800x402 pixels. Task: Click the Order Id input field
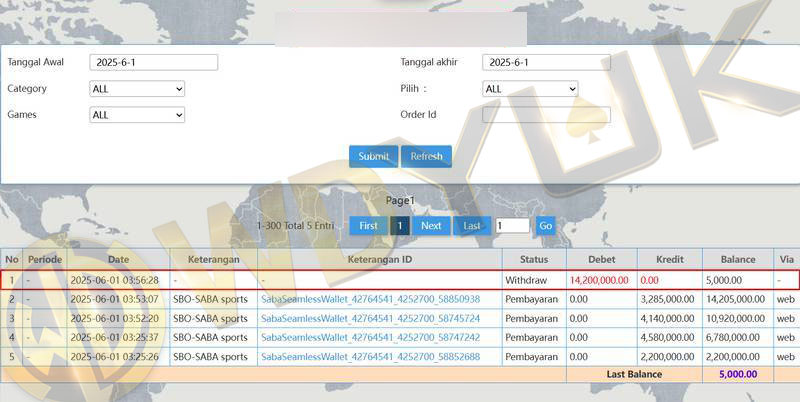pyautogui.click(x=546, y=115)
